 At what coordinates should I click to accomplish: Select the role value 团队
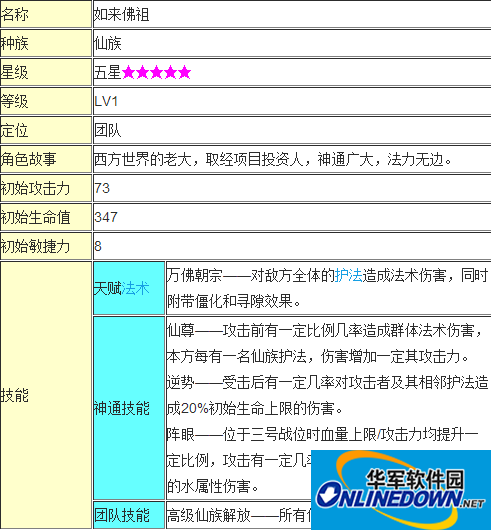[x=107, y=130]
